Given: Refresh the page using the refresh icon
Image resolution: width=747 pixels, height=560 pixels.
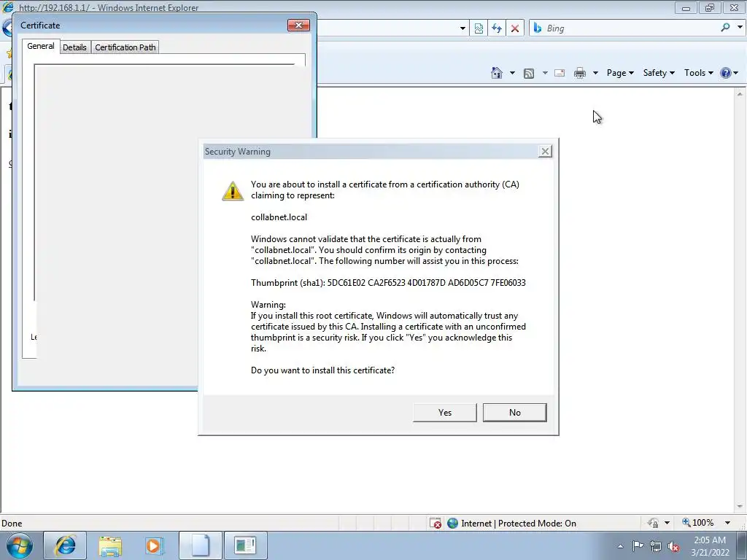Looking at the screenshot, I should click(497, 28).
